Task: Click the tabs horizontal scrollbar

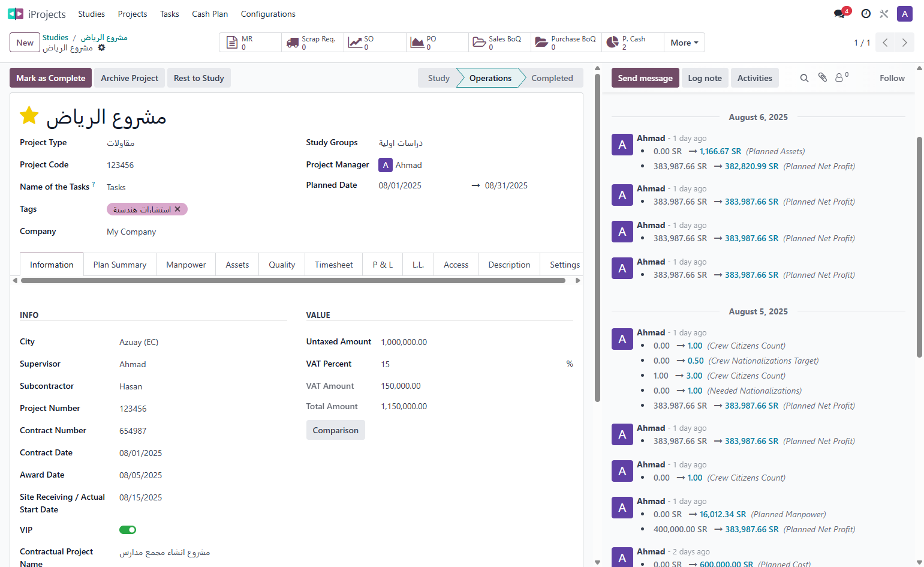Action: pyautogui.click(x=293, y=280)
